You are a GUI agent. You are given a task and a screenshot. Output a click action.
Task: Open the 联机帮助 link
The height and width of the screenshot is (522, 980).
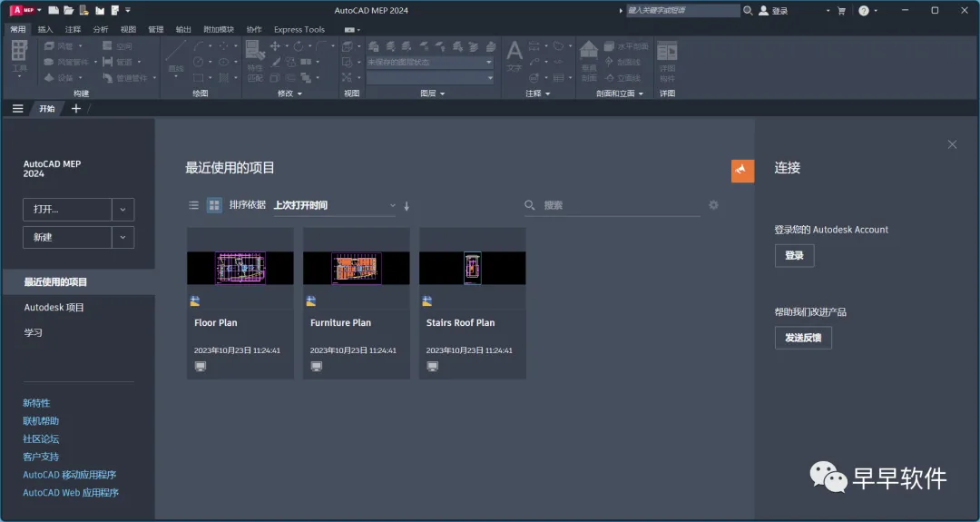tap(41, 421)
